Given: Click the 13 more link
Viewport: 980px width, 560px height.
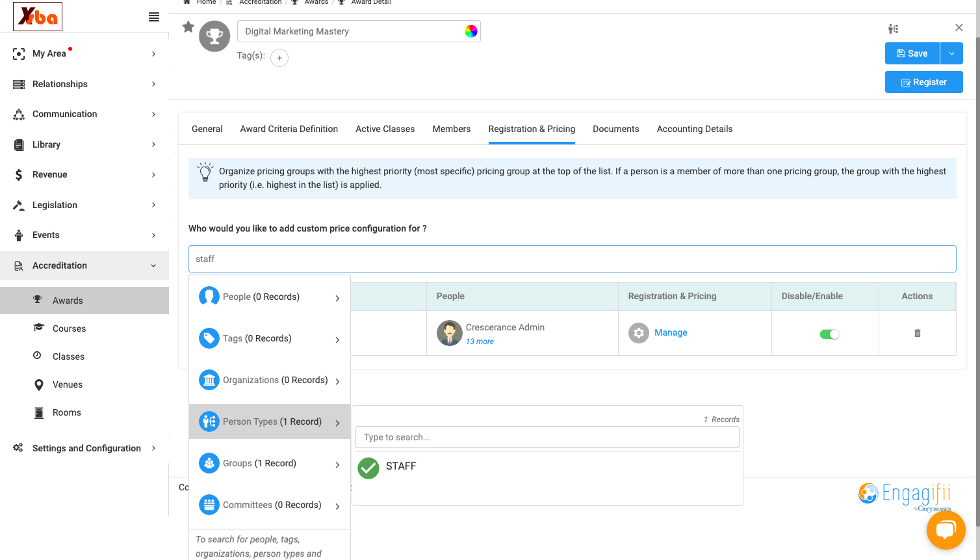Looking at the screenshot, I should [x=480, y=341].
